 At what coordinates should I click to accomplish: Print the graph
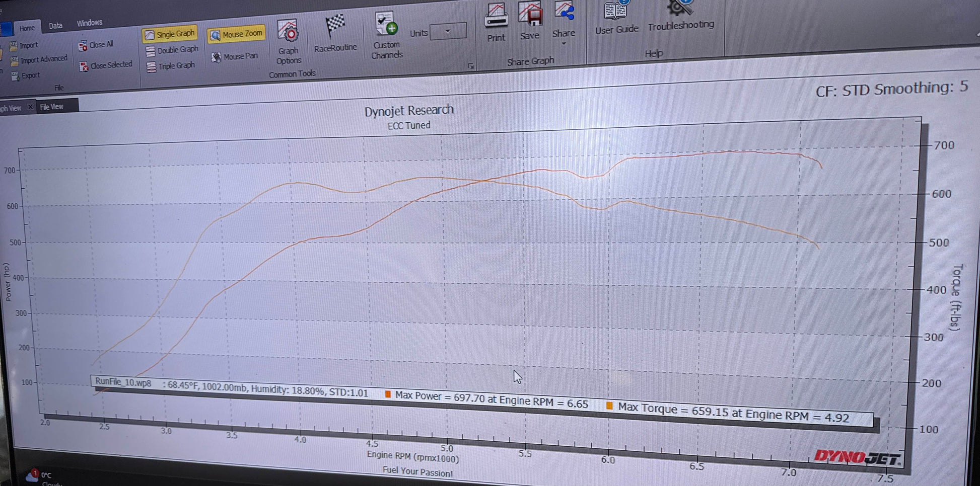click(496, 23)
